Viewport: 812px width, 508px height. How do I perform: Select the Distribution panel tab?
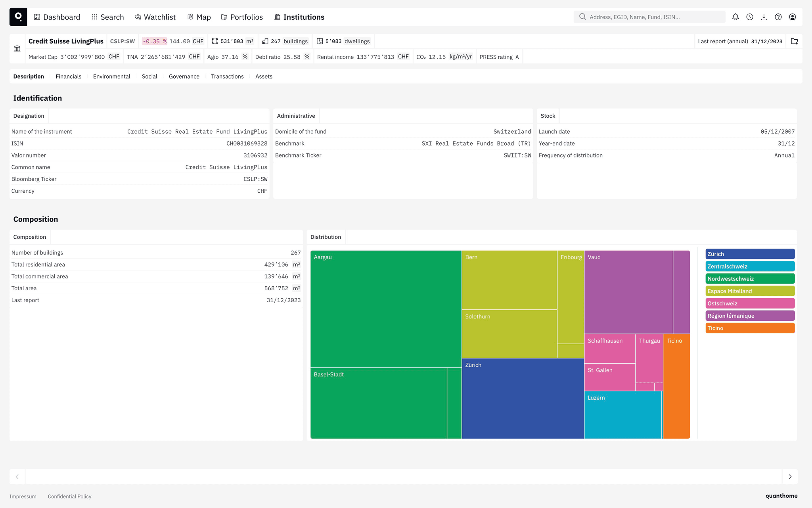tap(326, 237)
